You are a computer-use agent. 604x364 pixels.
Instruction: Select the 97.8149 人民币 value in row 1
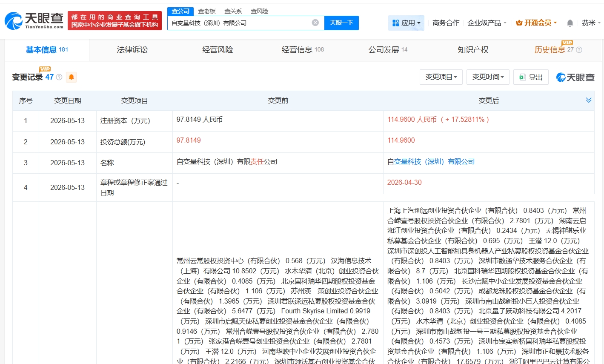(200, 120)
